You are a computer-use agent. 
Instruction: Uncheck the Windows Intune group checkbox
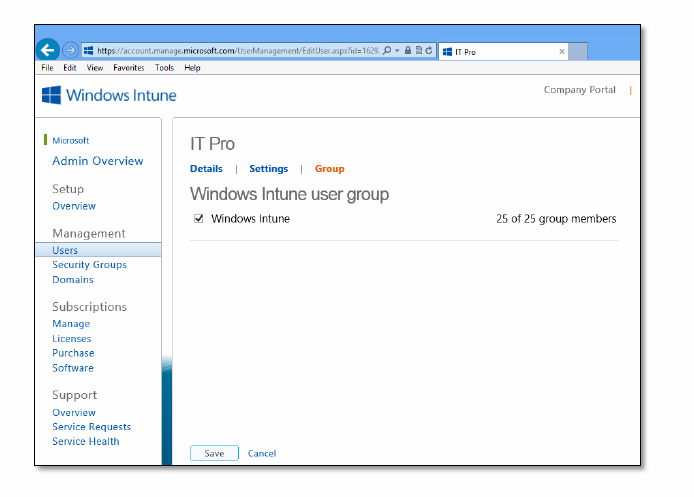[199, 218]
